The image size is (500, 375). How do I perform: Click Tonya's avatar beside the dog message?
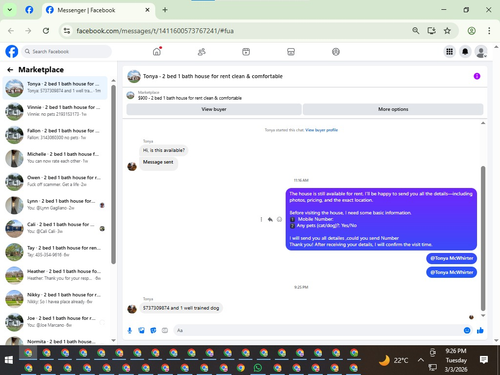point(132,309)
